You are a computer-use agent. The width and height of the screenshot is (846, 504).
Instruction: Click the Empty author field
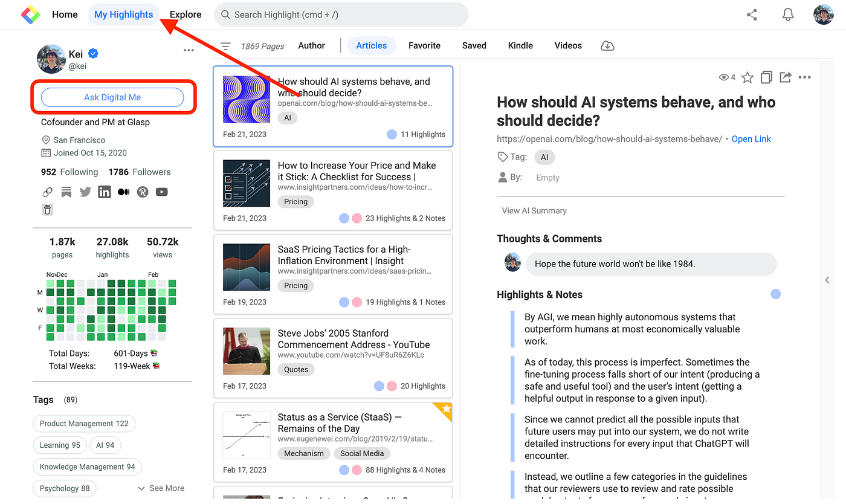(x=547, y=178)
